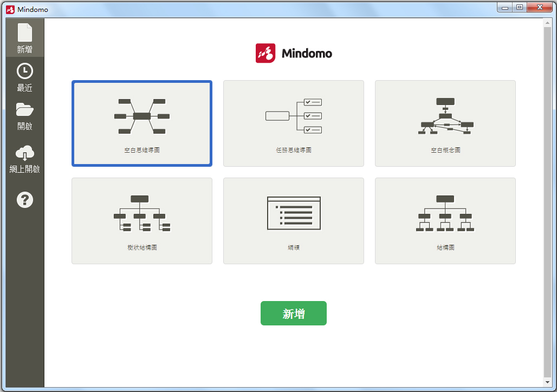The height and width of the screenshot is (392, 557).
Task: Pick the 綱領 outline template
Action: point(294,221)
